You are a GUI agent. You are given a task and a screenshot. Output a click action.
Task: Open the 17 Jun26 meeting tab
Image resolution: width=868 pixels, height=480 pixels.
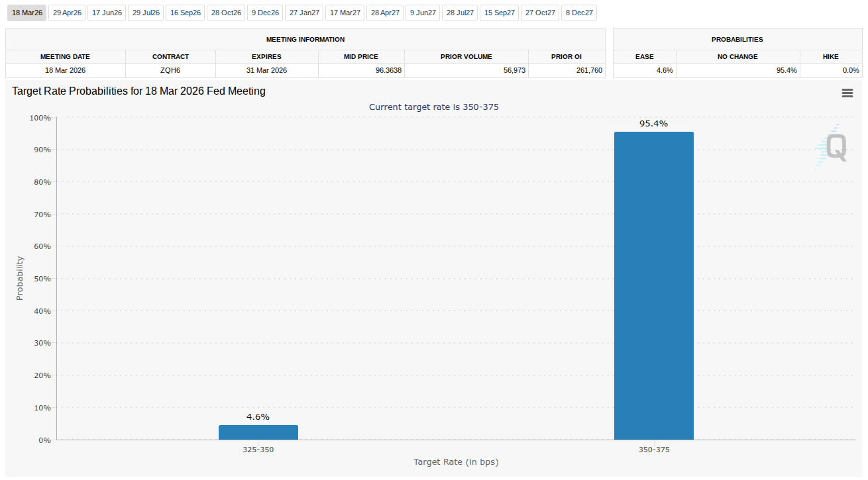click(x=107, y=13)
